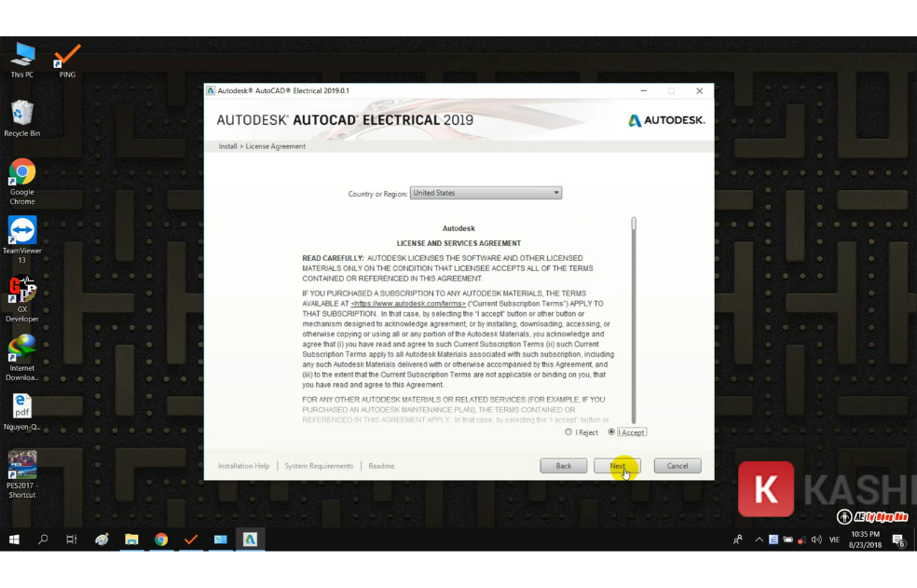This screenshot has width=917, height=588.
Task: Close the Autodesk installer window
Action: [x=700, y=90]
